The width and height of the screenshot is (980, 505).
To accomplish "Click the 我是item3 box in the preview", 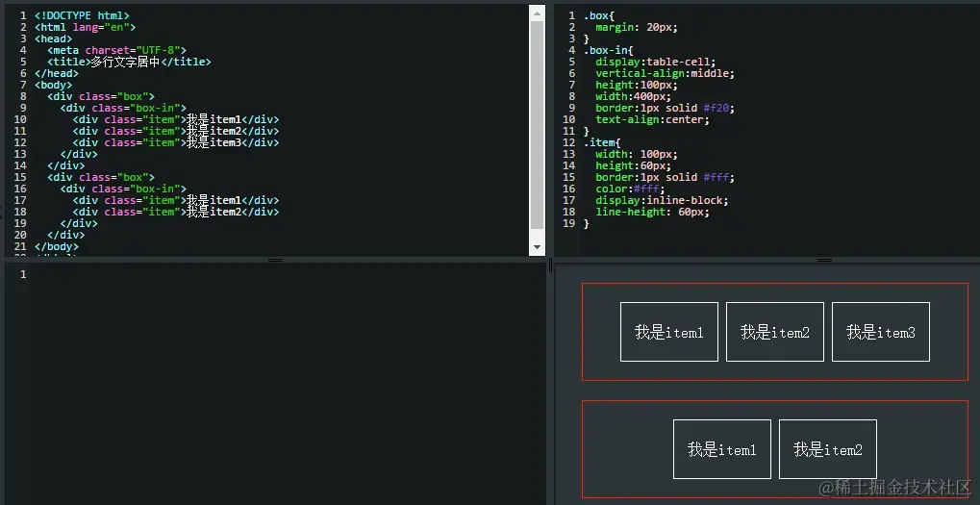I will tap(881, 332).
